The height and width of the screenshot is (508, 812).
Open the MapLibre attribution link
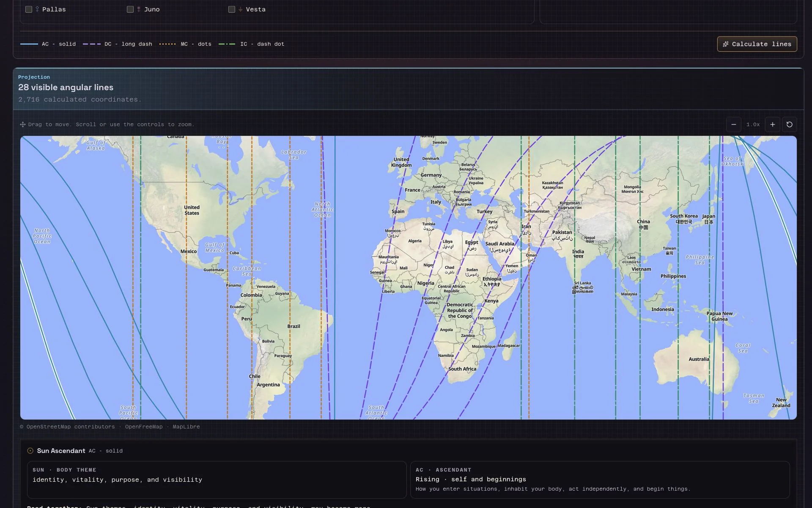pos(186,427)
